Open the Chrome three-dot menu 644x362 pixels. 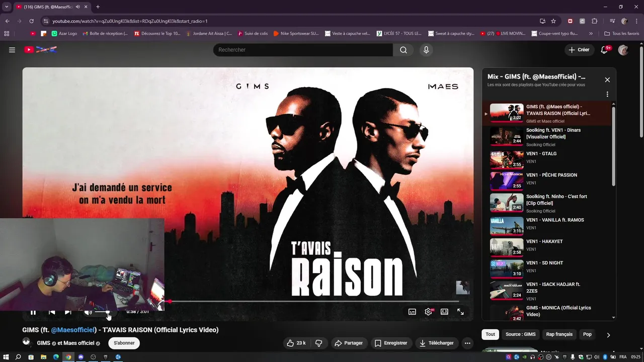point(636,21)
